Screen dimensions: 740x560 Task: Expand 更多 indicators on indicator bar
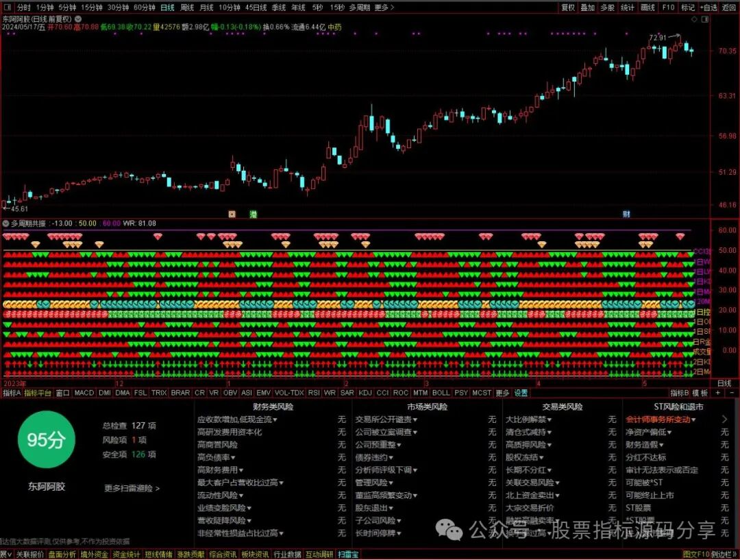[x=502, y=393]
